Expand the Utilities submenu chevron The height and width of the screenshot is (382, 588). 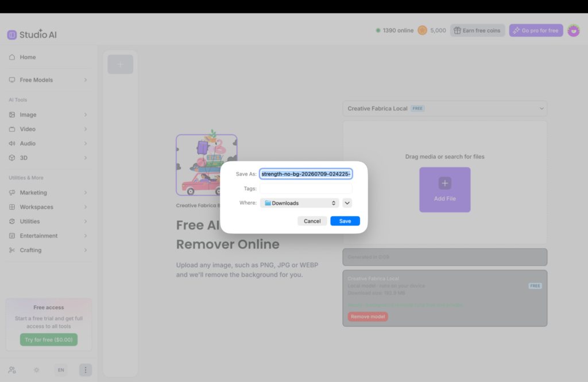coord(86,221)
